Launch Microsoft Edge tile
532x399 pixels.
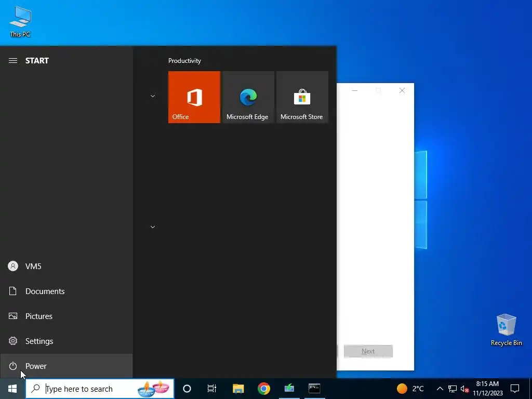(x=248, y=97)
